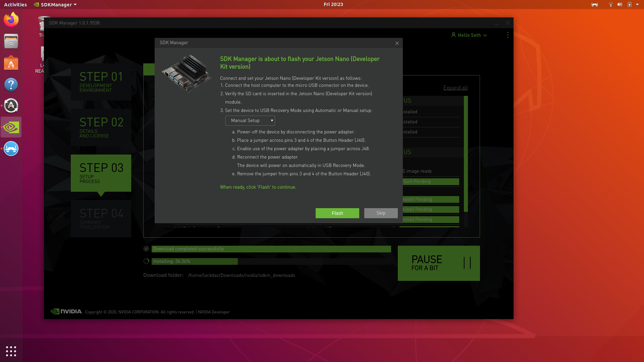This screenshot has height=362, width=644.
Task: Click the Wi-Fi status icon
Action: coord(610,5)
